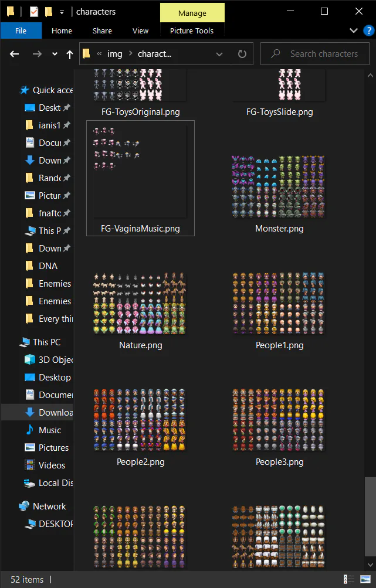376x588 pixels.
Task: Open the View ribbon tab
Action: coord(140,30)
